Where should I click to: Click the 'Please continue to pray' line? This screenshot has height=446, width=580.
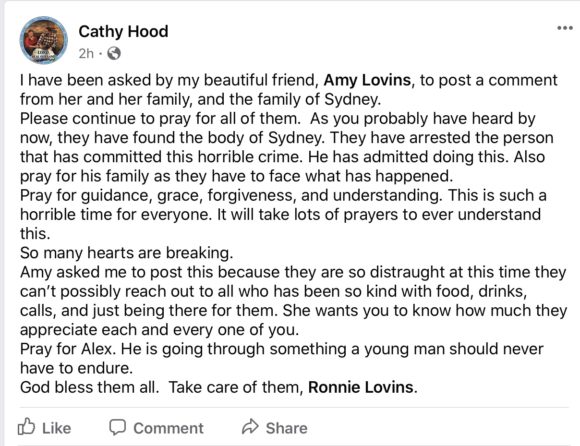tap(278, 119)
